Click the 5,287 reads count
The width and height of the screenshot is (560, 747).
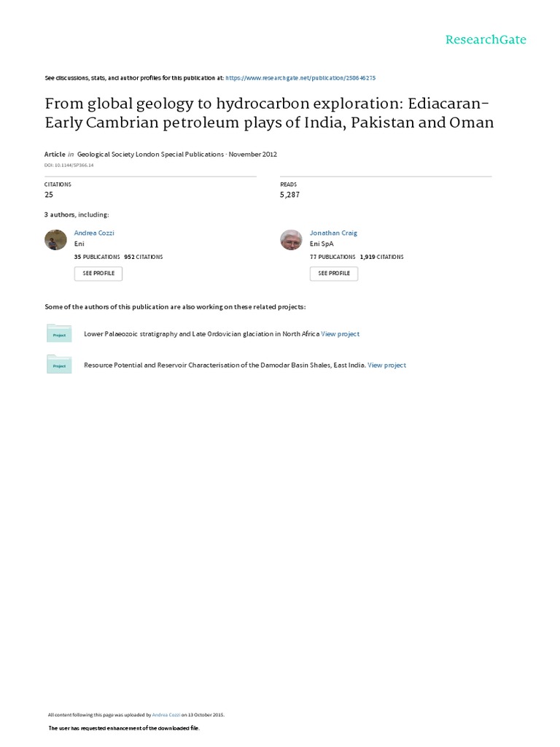coord(289,195)
